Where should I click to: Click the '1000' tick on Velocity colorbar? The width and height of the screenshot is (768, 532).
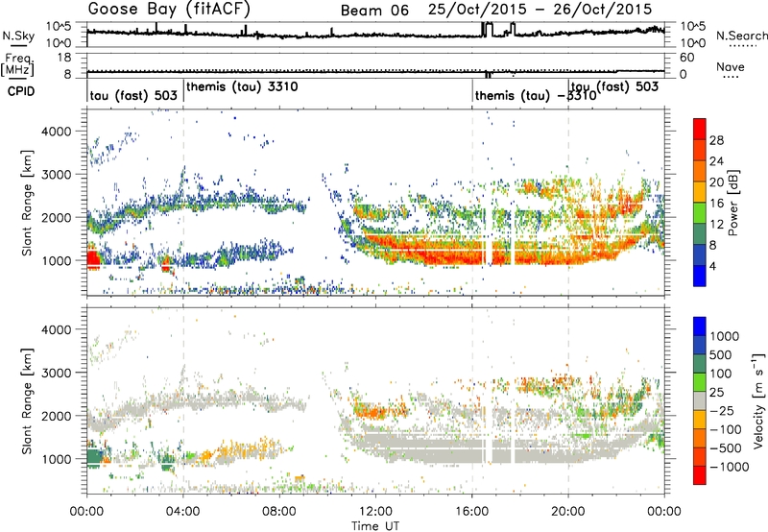point(725,336)
